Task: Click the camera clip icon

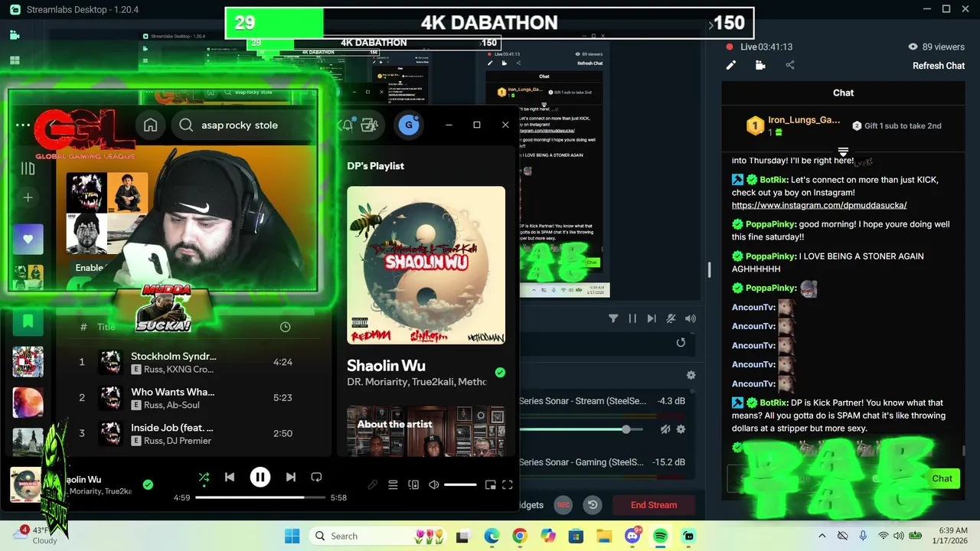Action: coord(760,65)
